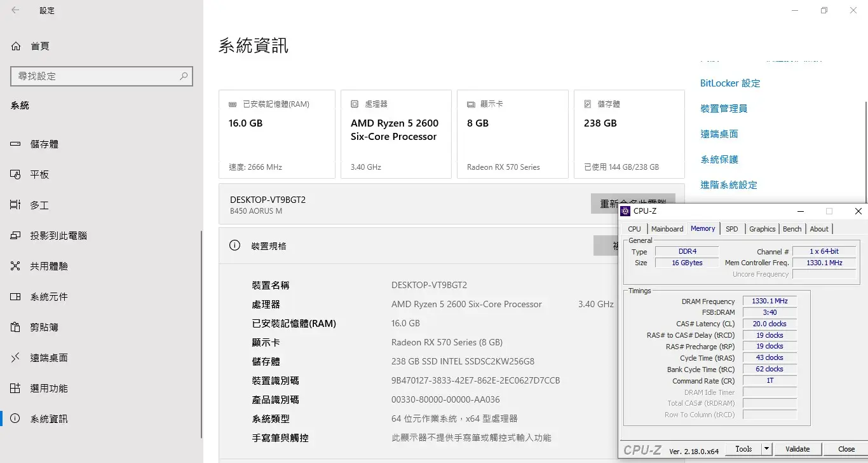Click the 尋找設定 search field
Screen dimensions: 868x463
coord(95,76)
